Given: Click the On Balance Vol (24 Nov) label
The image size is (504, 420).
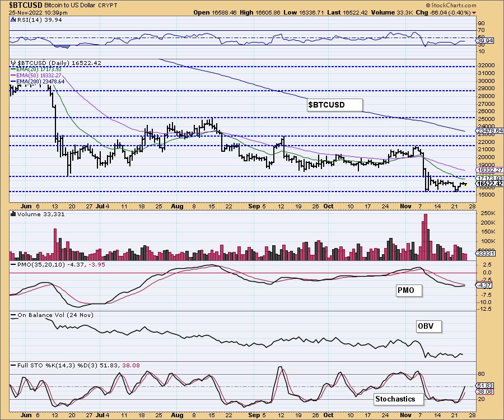Looking at the screenshot, I should point(55,315).
